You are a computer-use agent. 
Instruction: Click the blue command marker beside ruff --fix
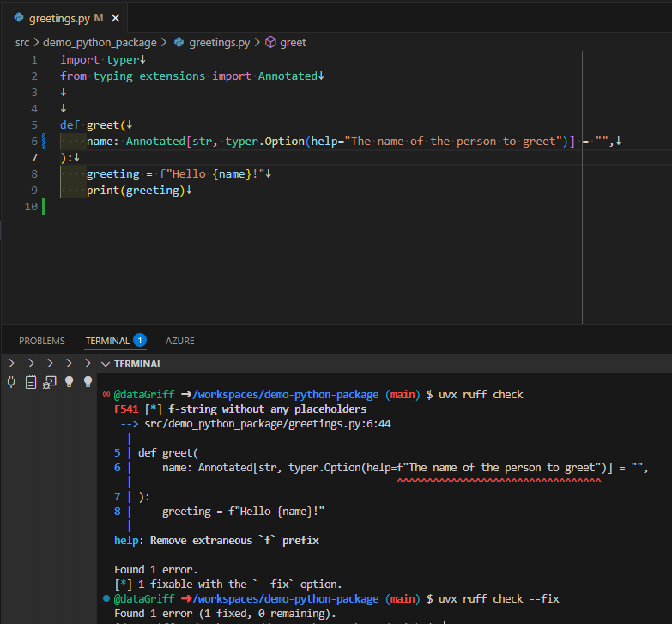106,598
